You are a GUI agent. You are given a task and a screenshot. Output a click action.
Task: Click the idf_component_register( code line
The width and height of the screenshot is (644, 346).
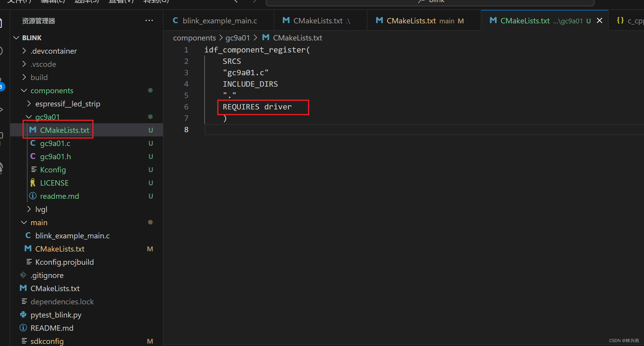coord(257,50)
